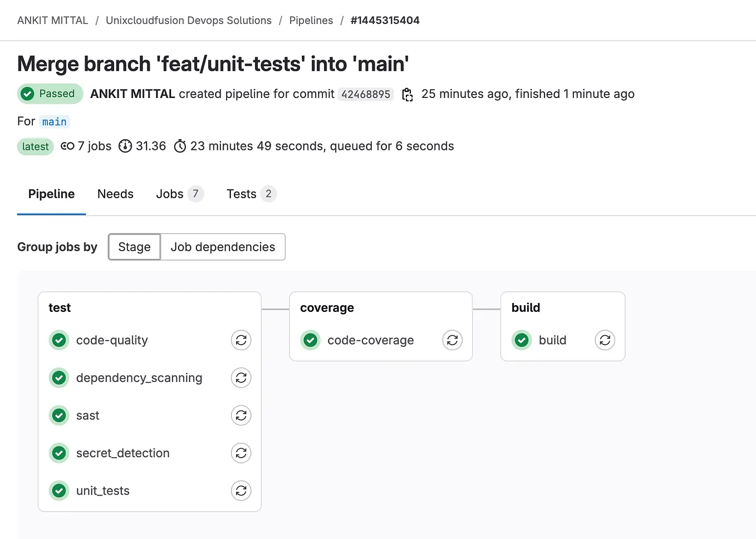
Task: Retry the sast job
Action: point(241,415)
